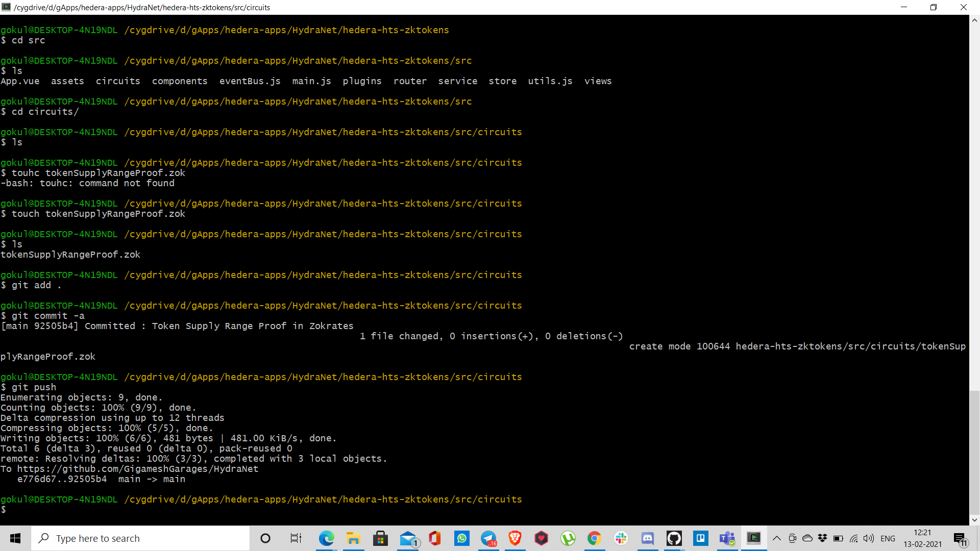
Task: Open Slack from the taskbar
Action: click(621, 538)
